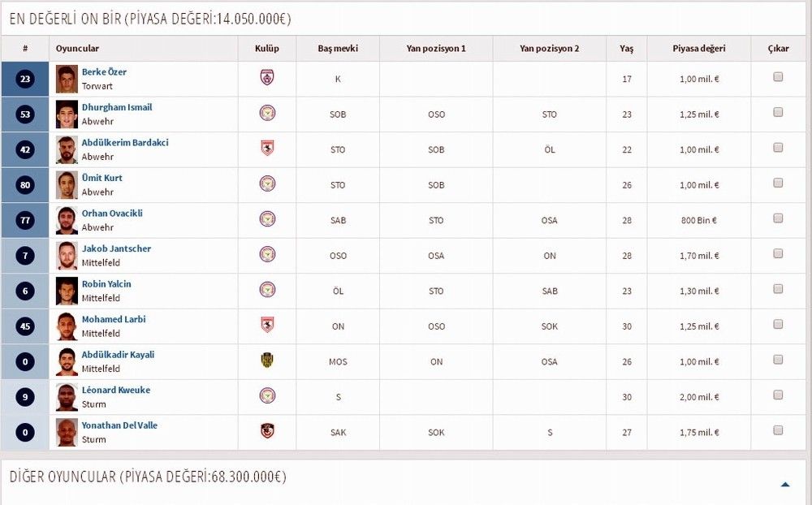Expand the Diğer Oyuncular section arrow
812x505 pixels.
pos(785,484)
